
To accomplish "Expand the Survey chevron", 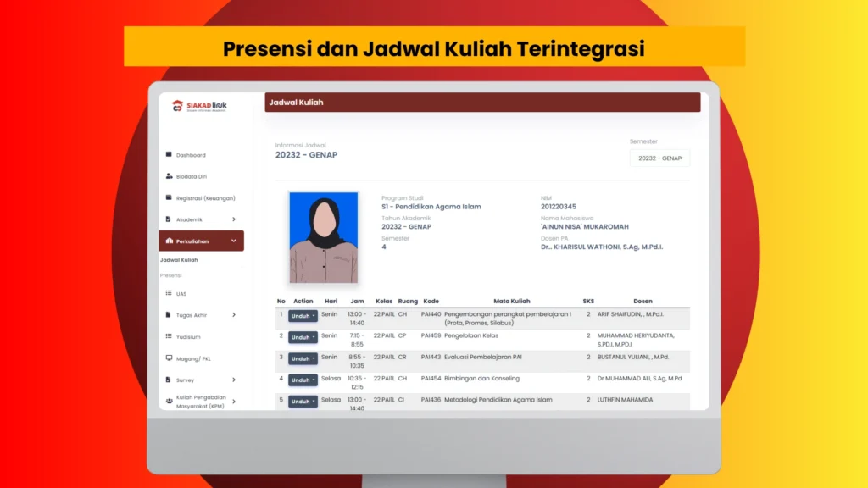I will tap(234, 380).
